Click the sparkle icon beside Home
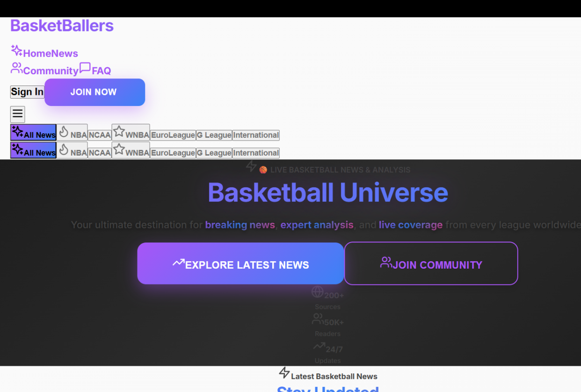This screenshot has height=392, width=581. coord(17,50)
